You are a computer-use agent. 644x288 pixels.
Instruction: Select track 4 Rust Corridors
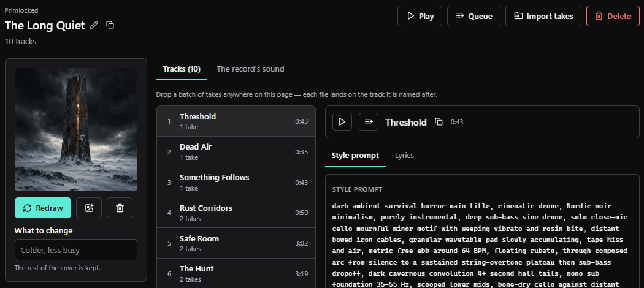(236, 213)
